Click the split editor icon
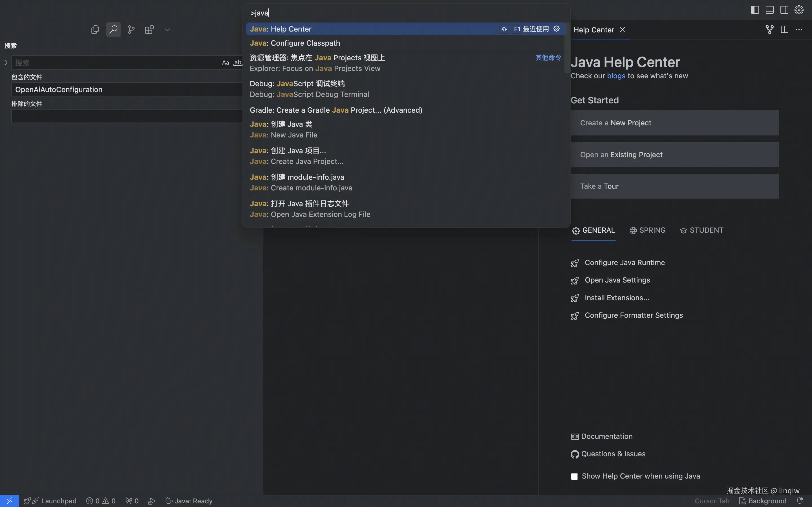This screenshot has width=812, height=507. click(x=784, y=30)
